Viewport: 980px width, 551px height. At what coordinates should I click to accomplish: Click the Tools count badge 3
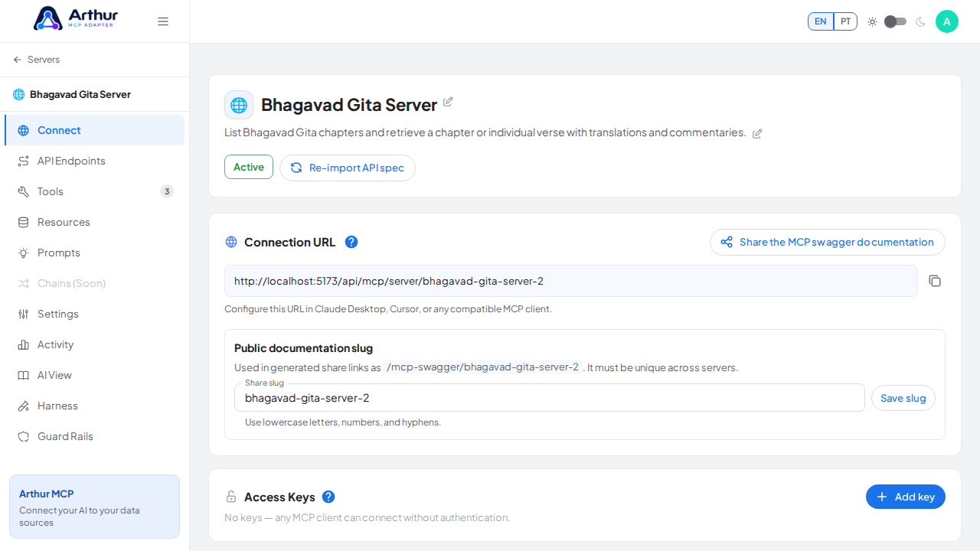point(167,191)
